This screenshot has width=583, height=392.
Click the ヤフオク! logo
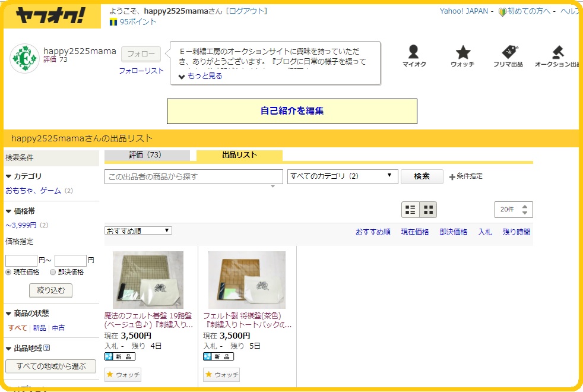click(x=50, y=15)
